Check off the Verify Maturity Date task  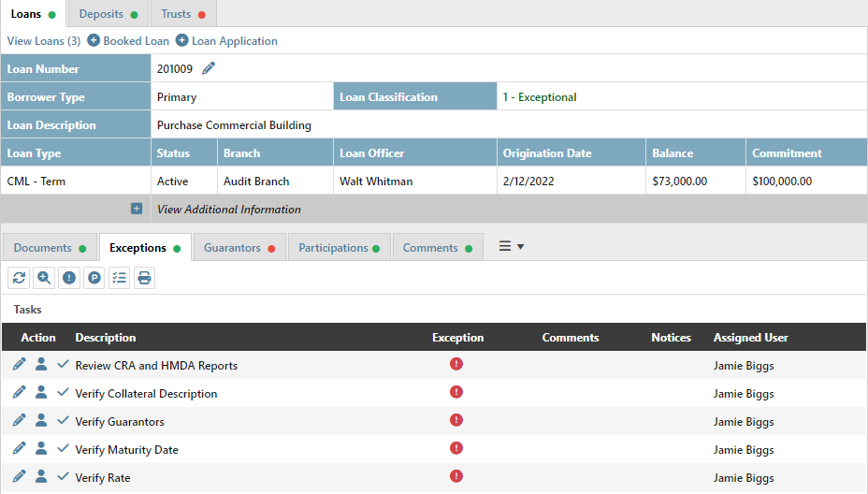(x=63, y=449)
